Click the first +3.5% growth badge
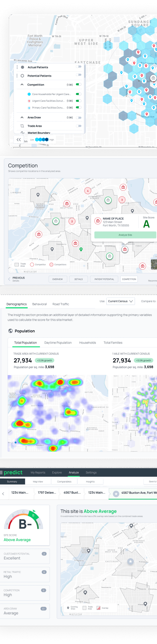The height and width of the screenshot is (644, 157). click(44, 360)
